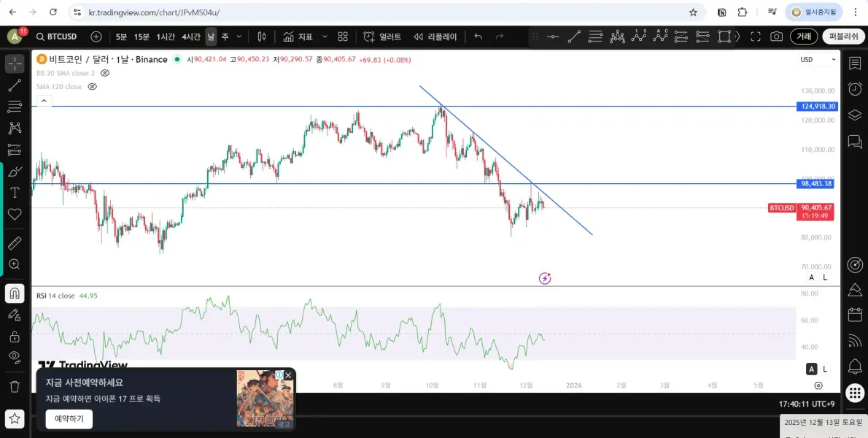
Task: Open the layout grid selector
Action: tap(343, 36)
